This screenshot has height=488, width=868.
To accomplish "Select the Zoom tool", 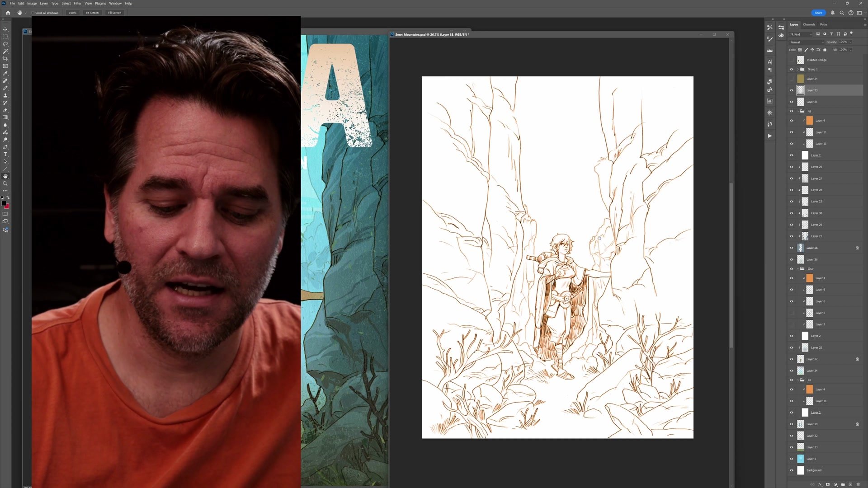I will click(5, 183).
